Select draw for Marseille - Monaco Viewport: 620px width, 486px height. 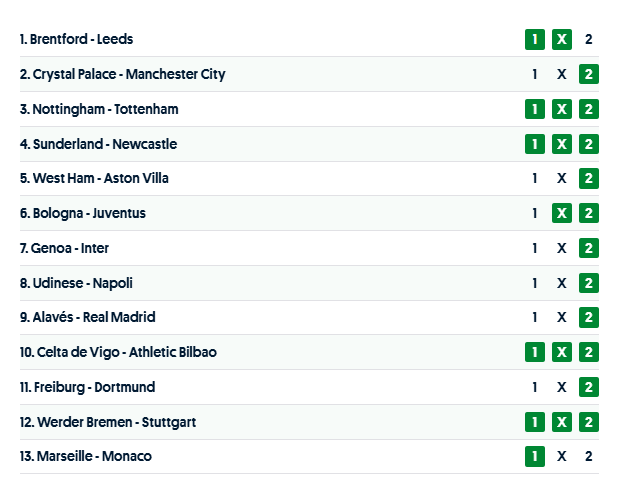coord(562,456)
